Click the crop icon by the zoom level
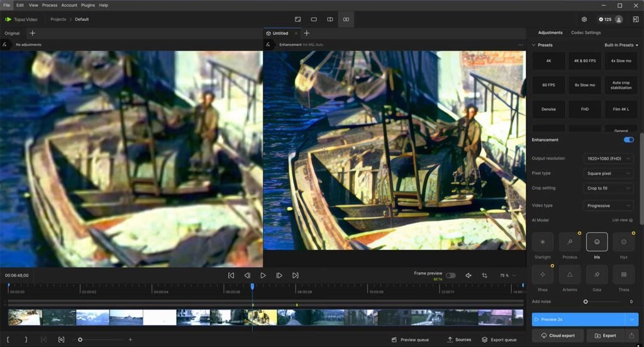This screenshot has width=644, height=347. [x=484, y=275]
